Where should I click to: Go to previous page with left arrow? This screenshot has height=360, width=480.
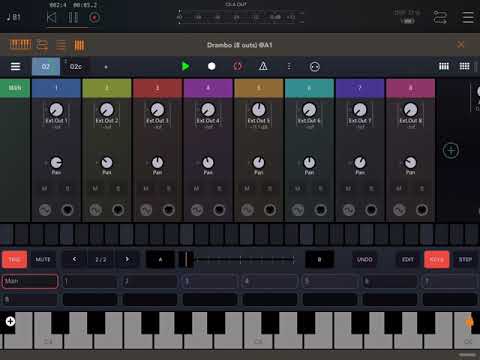pyautogui.click(x=74, y=259)
